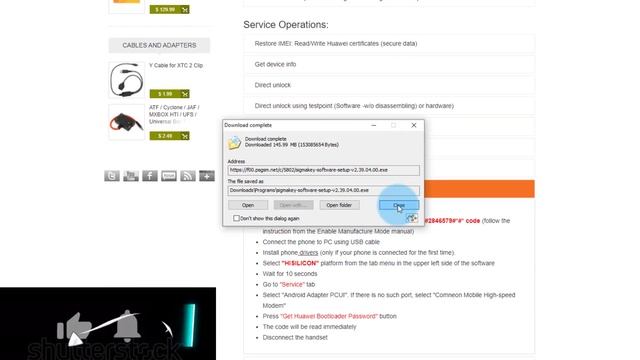Screen dimensions: 640x360
Task: Click 'Connect the phone to PC' line
Action: click(321, 242)
